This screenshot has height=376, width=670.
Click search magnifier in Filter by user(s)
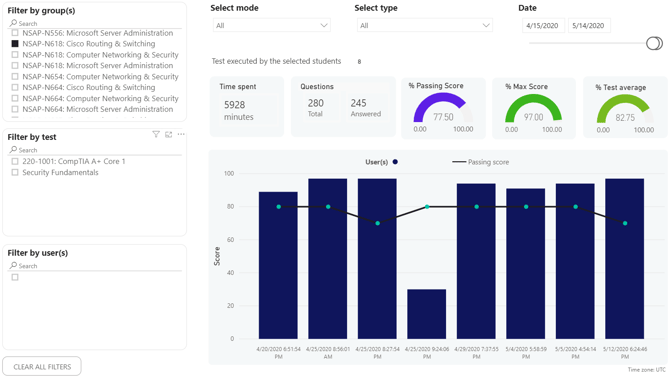tap(13, 265)
